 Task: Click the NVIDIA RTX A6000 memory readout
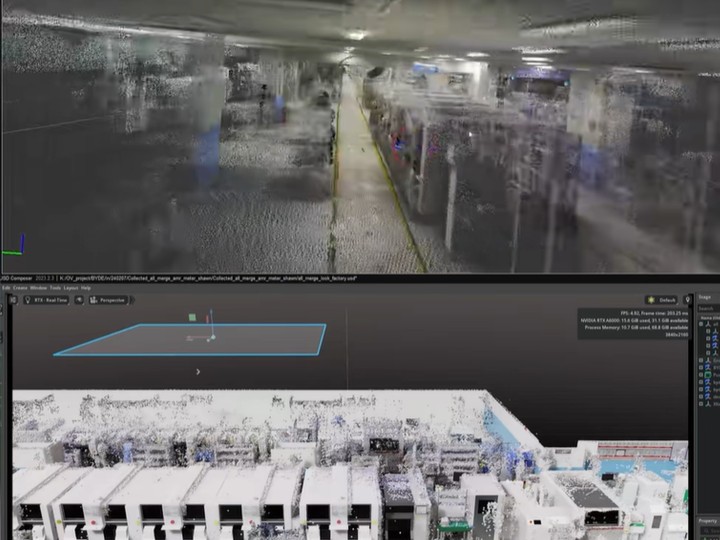[635, 321]
